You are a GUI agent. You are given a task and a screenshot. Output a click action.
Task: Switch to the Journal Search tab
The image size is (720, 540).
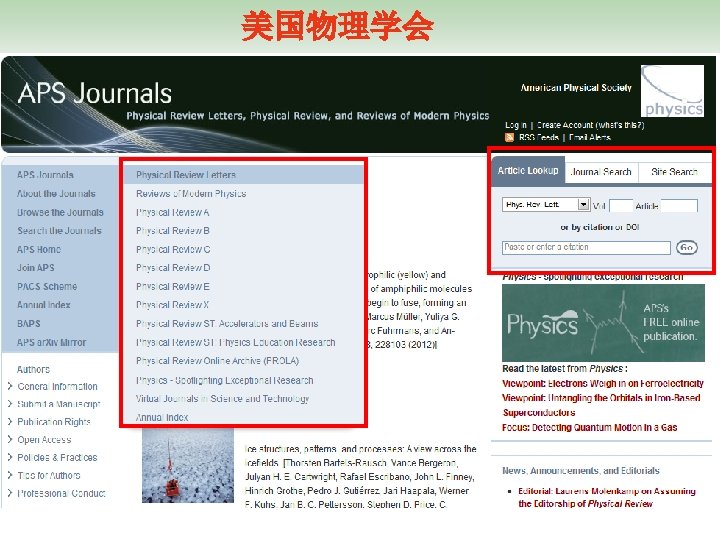601,172
